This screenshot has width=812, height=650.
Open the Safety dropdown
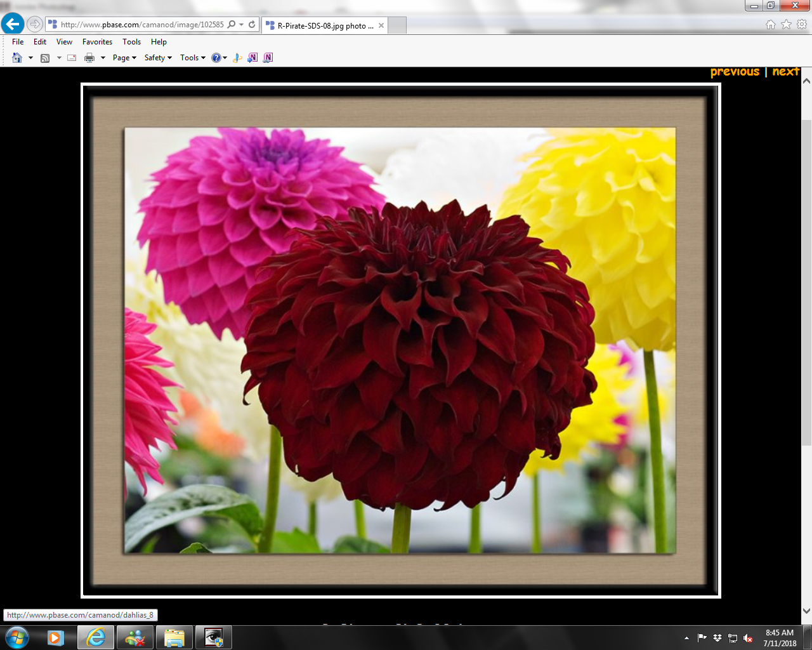coord(158,58)
